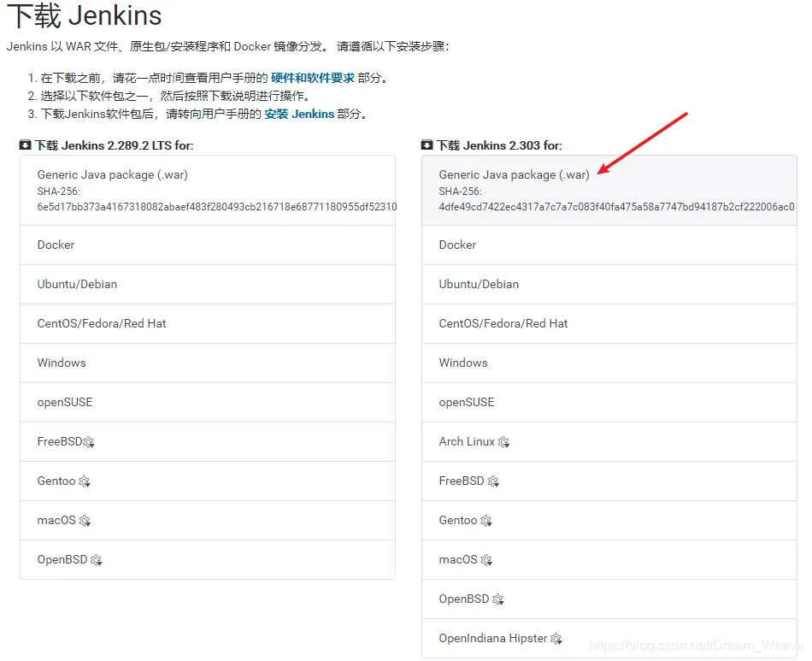Click the download icon before Jenkins 2.289.2 LTS heading
Viewport: 812px width, 661px height.
pyautogui.click(x=25, y=145)
